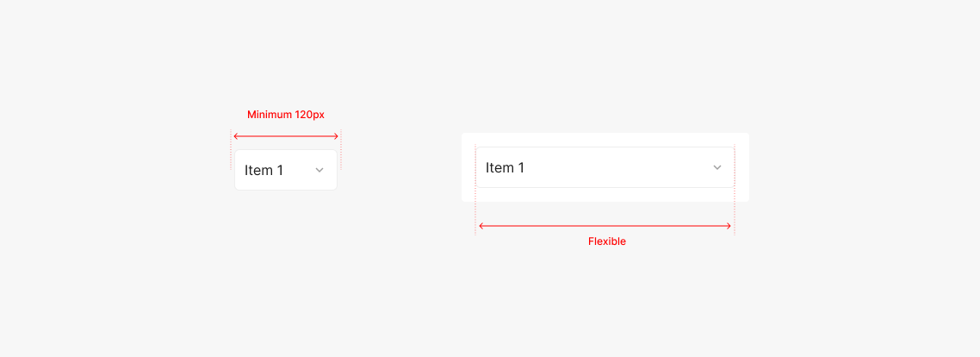Click the dotted guide below the wide dropdown's left edge
Viewport: 980px width, 357px height.
475,216
